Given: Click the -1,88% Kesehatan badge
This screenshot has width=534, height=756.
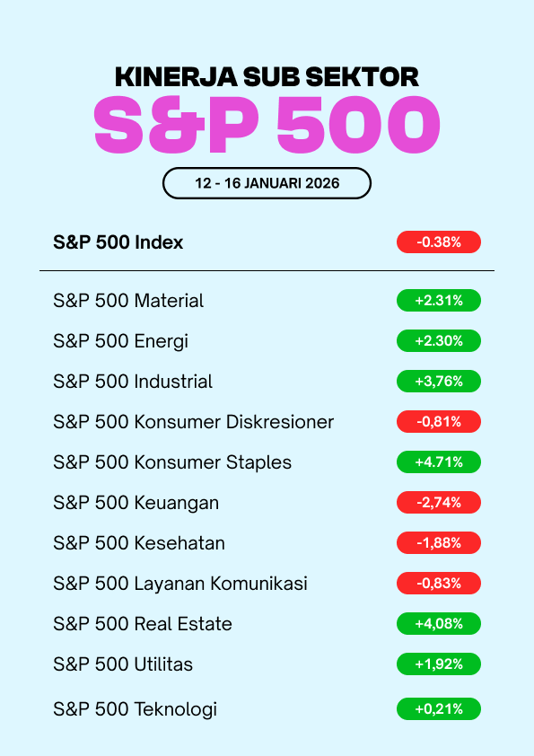Looking at the screenshot, I should pos(439,543).
